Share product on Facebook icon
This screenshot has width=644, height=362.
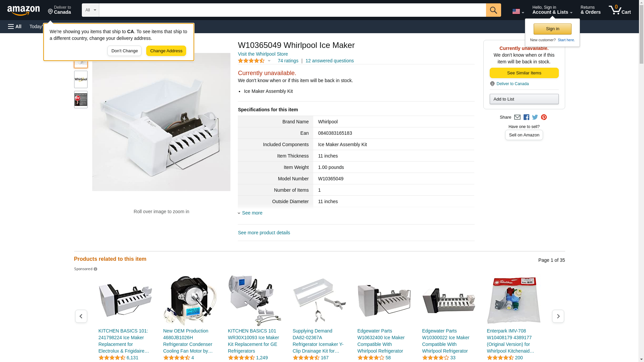tap(526, 117)
